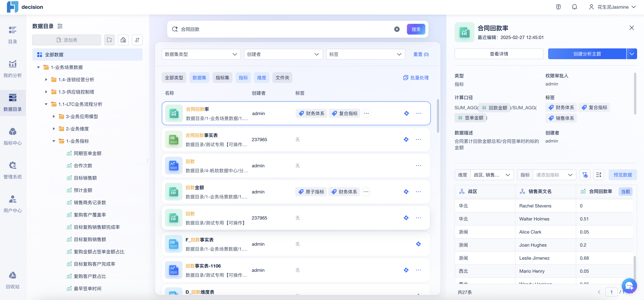644x300 pixels.
Task: Expand the 1.3-供应链控制塔 folder
Action: pyautogui.click(x=46, y=92)
